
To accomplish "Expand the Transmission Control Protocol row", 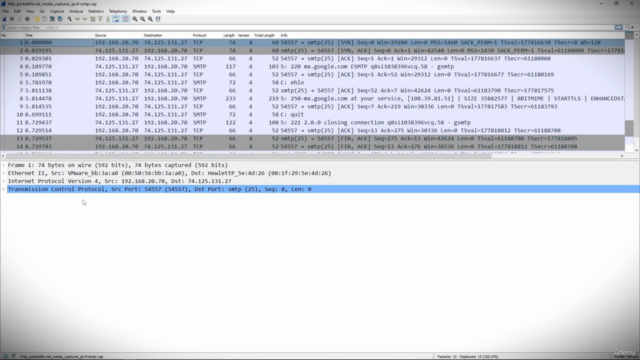I will coord(4,189).
